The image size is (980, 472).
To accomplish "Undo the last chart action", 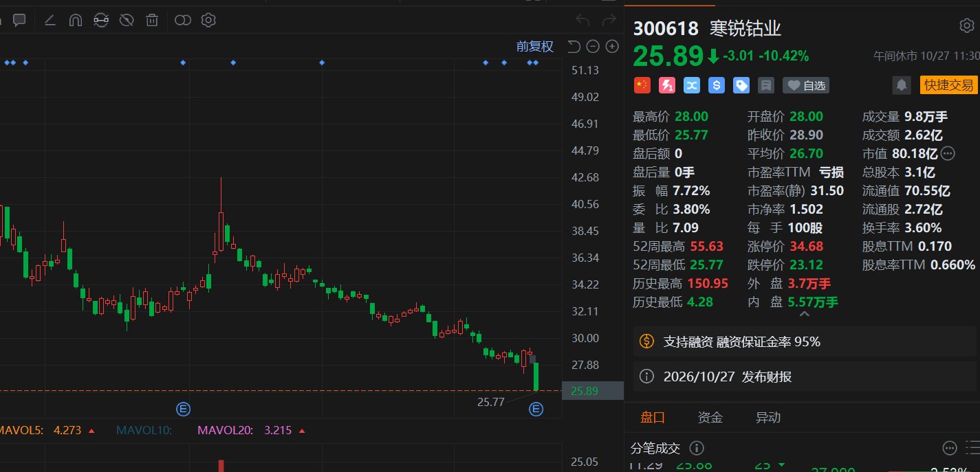I will pyautogui.click(x=582, y=20).
